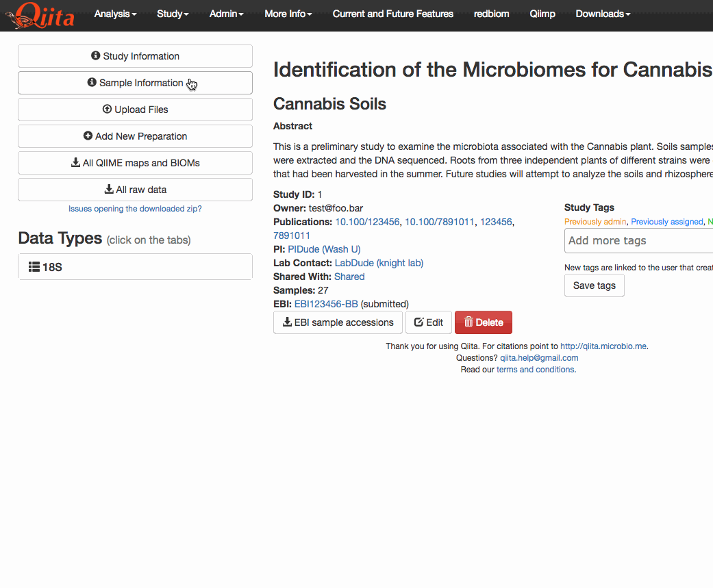713x588 pixels.
Task: Click the download icon on All raw data
Action: tap(109, 190)
